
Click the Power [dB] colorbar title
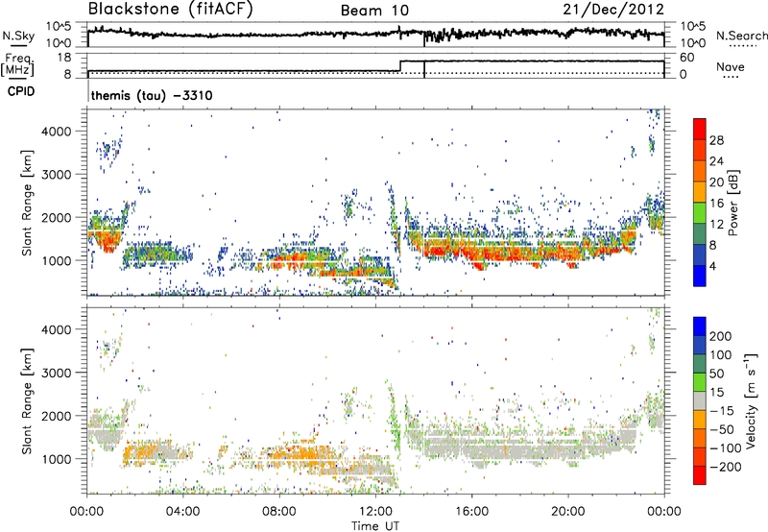733,203
